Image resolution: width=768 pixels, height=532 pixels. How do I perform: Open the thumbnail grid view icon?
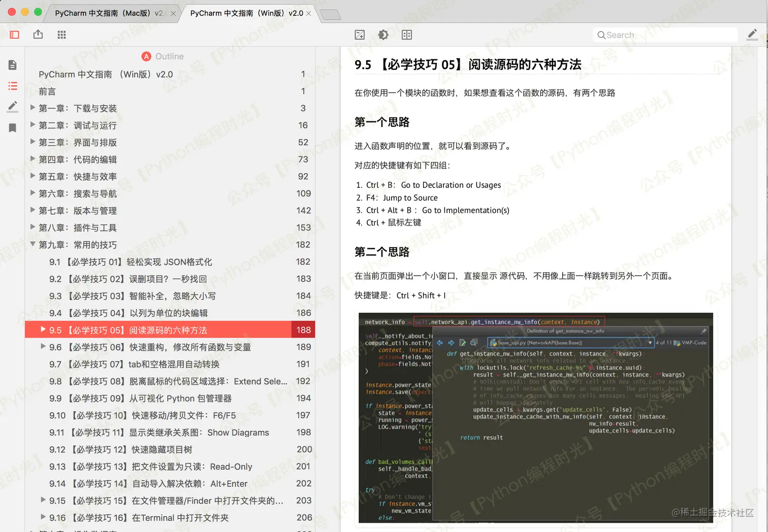click(x=61, y=35)
